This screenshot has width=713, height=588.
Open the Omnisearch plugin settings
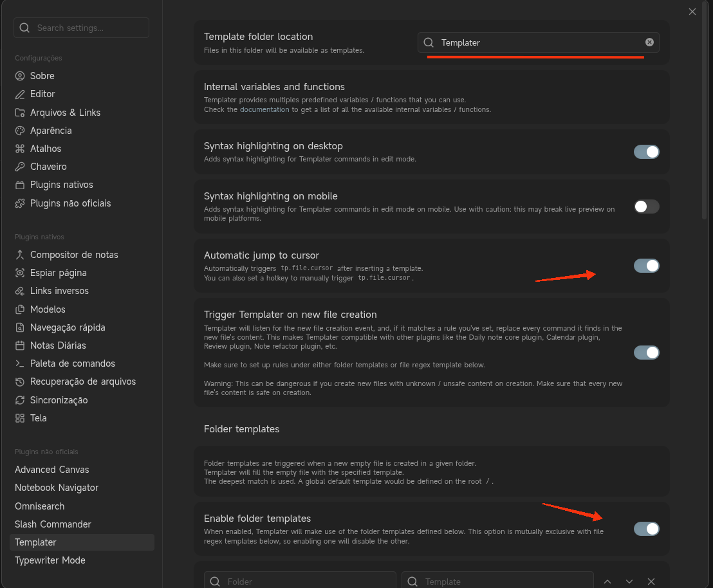point(39,506)
